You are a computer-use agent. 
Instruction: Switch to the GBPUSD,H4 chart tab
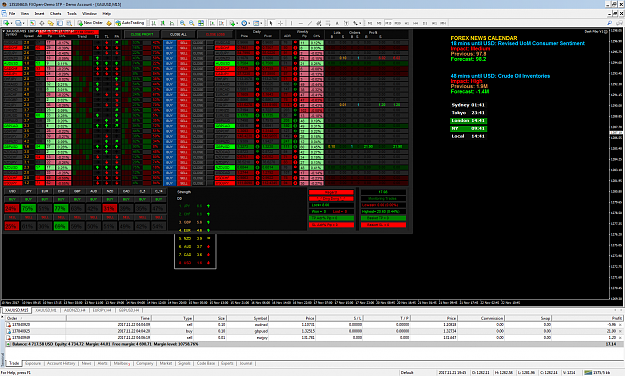coord(129,310)
